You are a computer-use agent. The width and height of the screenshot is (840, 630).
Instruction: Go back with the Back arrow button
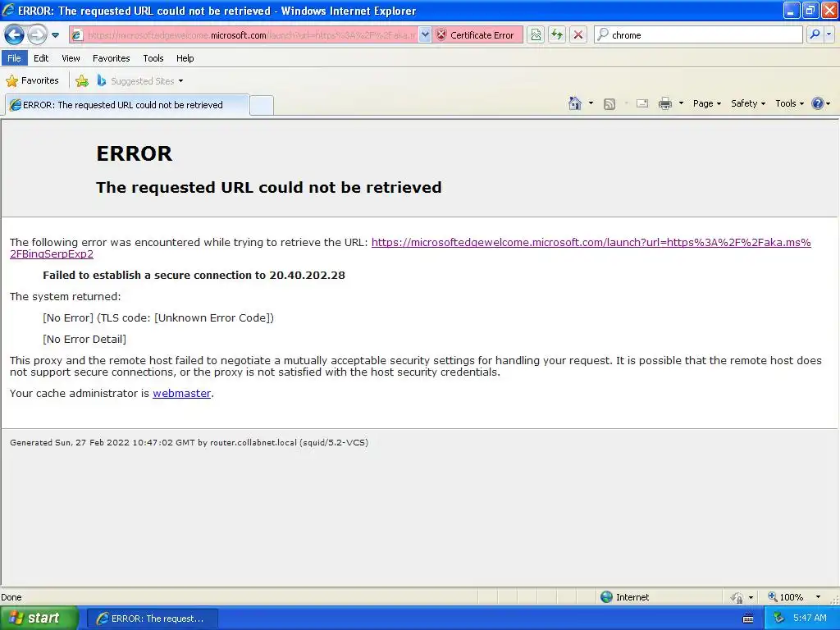[14, 35]
